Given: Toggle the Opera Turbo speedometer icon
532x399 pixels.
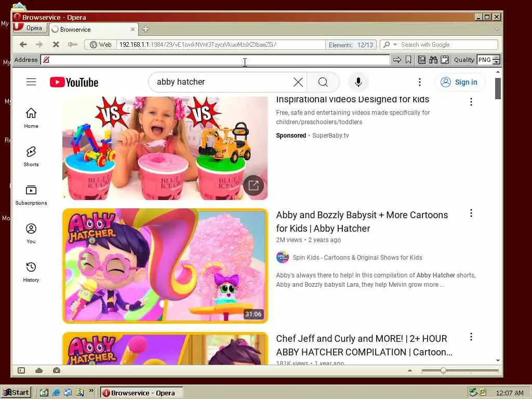Looking at the screenshot, I should 57,370.
